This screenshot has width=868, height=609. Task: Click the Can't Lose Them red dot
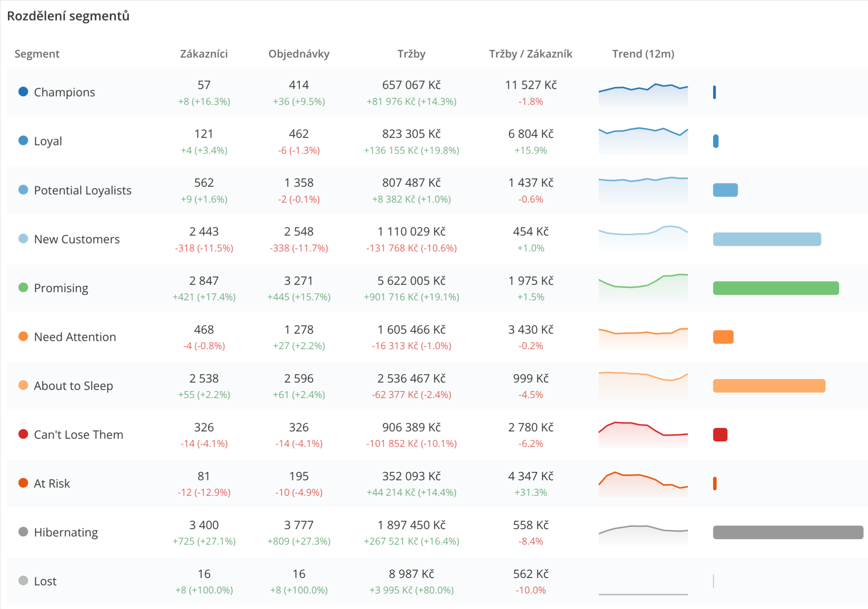23,434
